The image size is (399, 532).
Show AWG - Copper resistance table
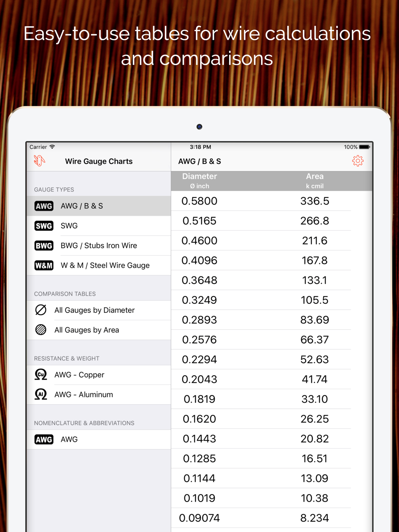pyautogui.click(x=99, y=375)
